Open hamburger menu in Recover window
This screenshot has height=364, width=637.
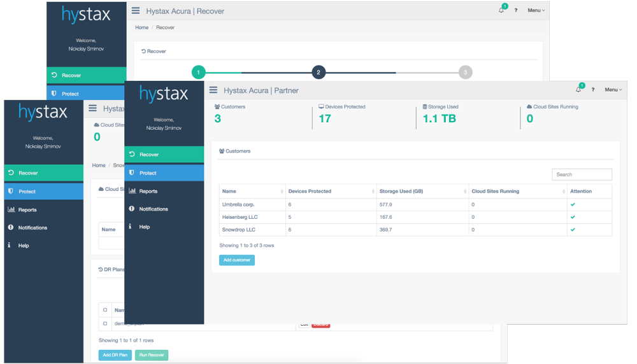pos(136,11)
